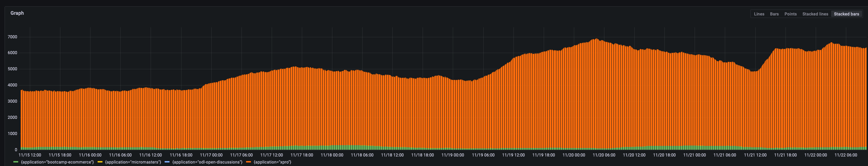Screen dimensions: 868x166
Task: Click the 11/21 00:00 x-axis label
Action: tap(695, 155)
